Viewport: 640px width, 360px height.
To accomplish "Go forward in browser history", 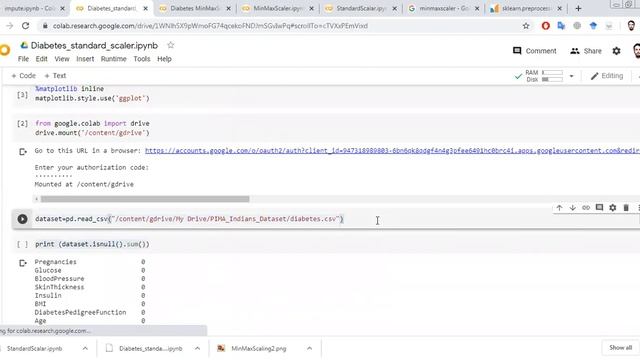I will tap(9, 26).
